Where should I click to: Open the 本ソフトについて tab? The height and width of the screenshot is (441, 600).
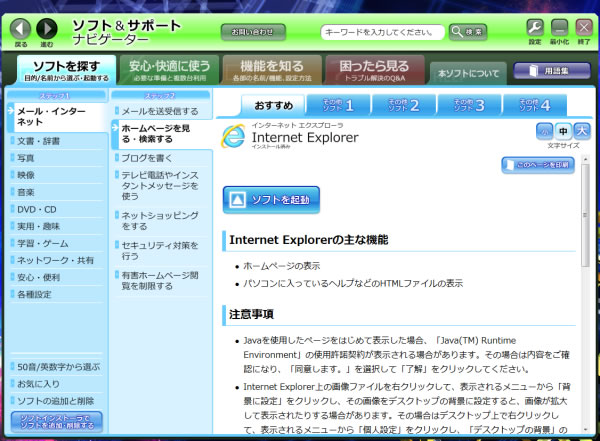click(468, 74)
